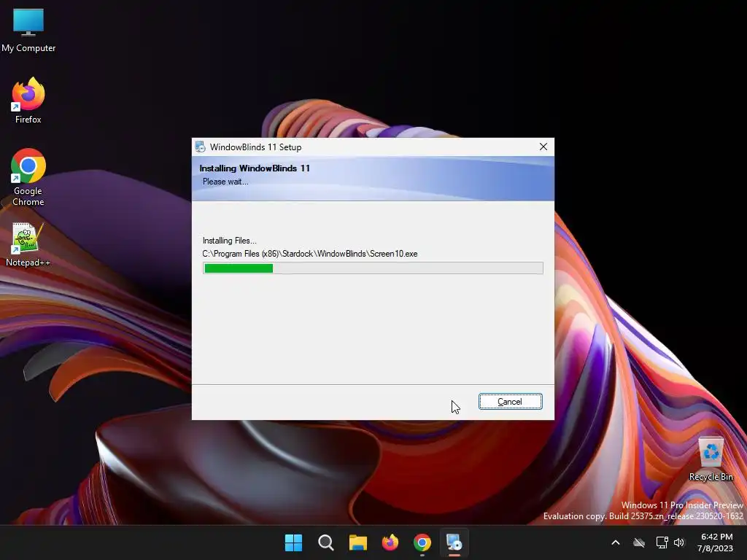
Task: Open the clock showing 6:42 PM
Action: (x=715, y=542)
